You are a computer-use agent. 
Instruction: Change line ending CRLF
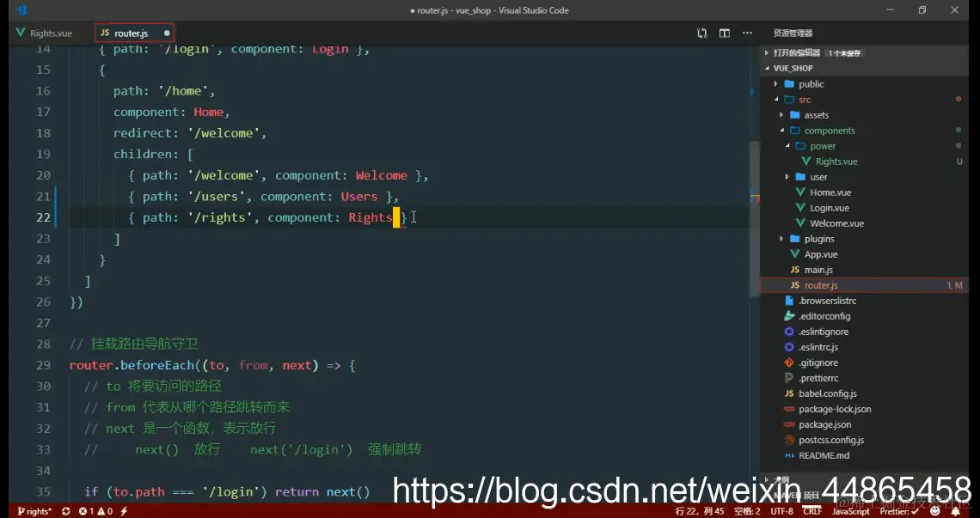tap(812, 511)
